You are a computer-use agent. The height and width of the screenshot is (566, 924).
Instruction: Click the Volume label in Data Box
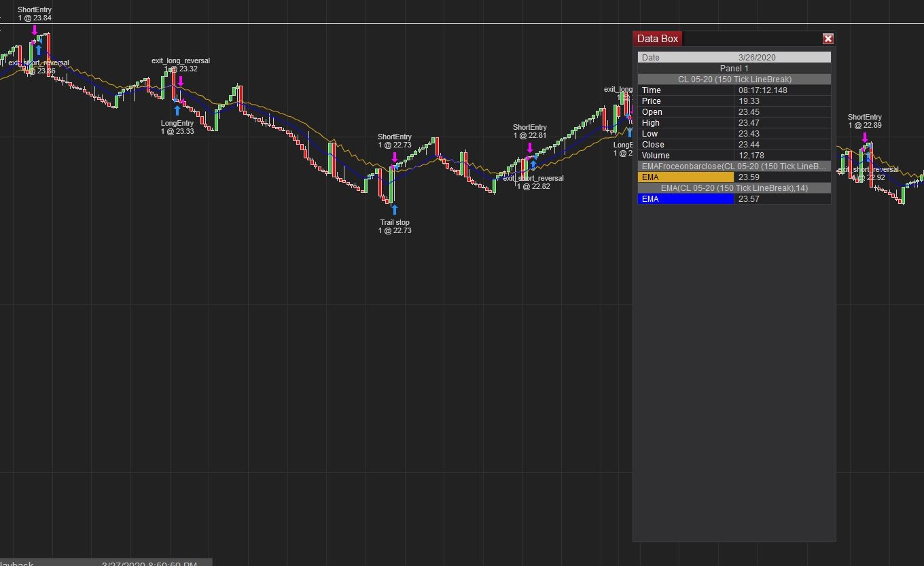[x=656, y=156]
